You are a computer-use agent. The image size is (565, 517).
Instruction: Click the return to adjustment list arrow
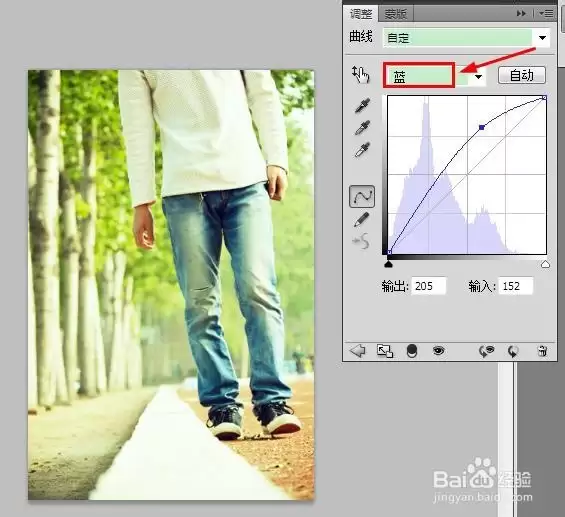(358, 351)
